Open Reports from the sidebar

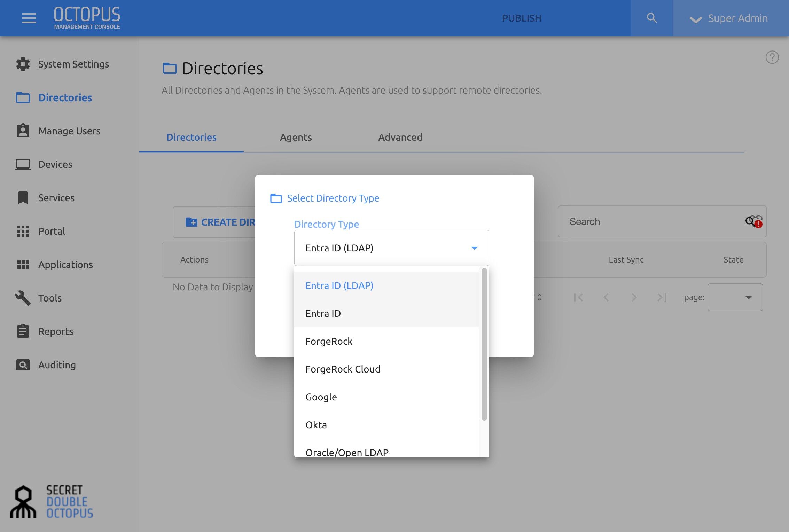[x=56, y=331]
